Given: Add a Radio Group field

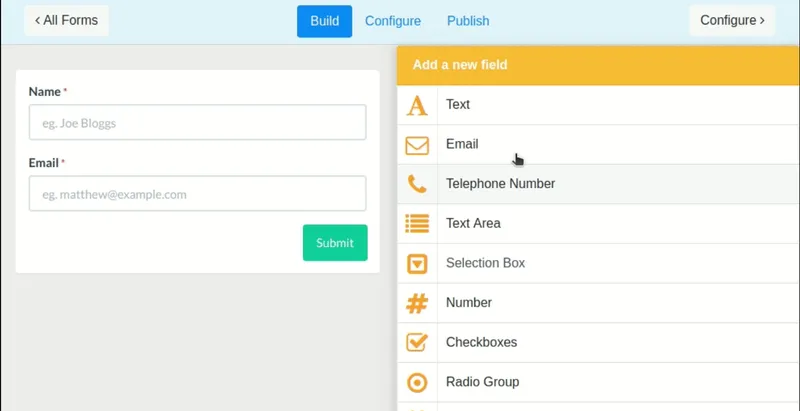Looking at the screenshot, I should pyautogui.click(x=598, y=382).
